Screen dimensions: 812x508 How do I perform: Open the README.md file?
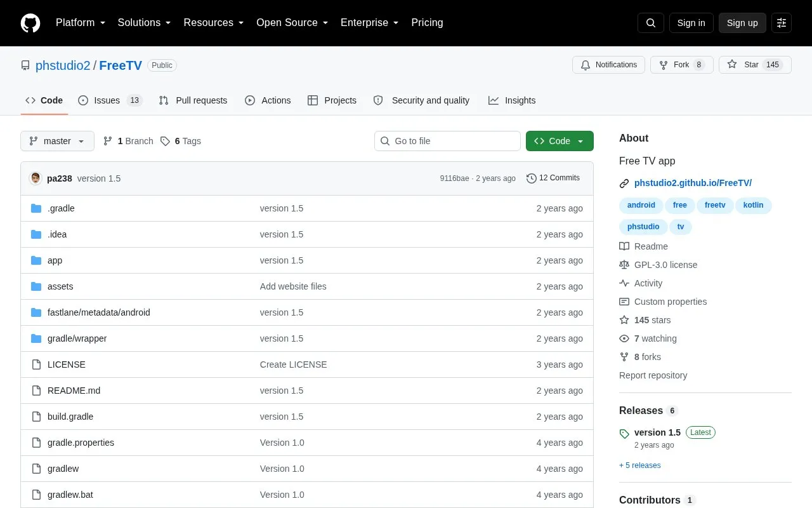[x=74, y=391]
